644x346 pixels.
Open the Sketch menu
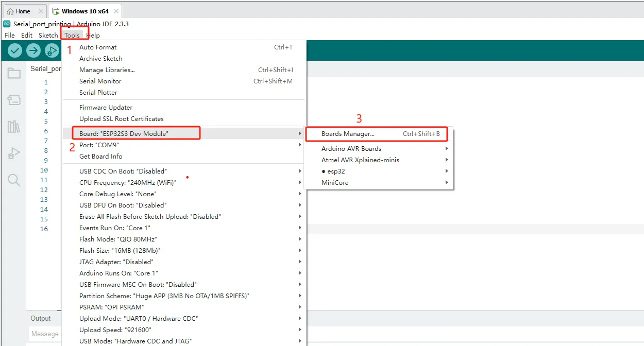coord(48,35)
